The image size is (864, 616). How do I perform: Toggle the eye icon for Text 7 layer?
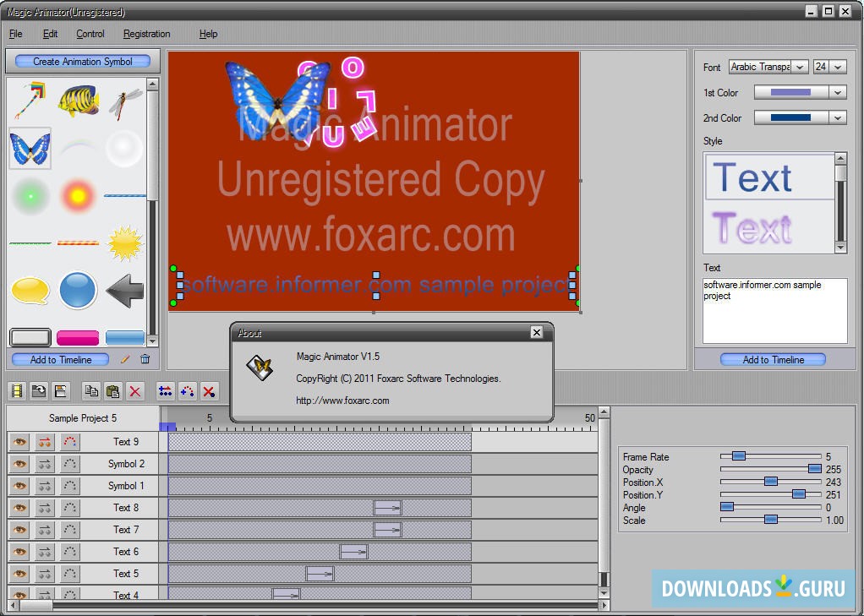coord(19,529)
